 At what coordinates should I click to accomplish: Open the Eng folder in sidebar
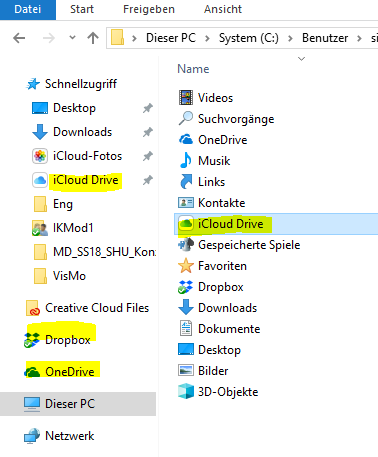(63, 204)
